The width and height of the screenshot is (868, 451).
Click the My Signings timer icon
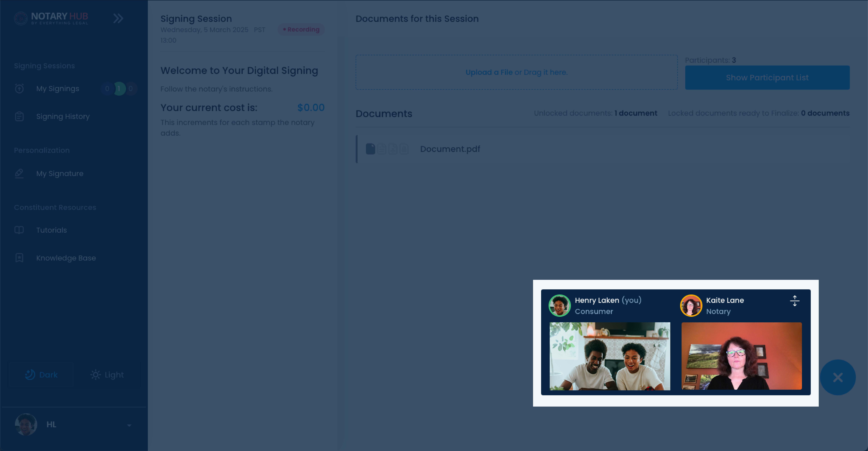pos(19,89)
